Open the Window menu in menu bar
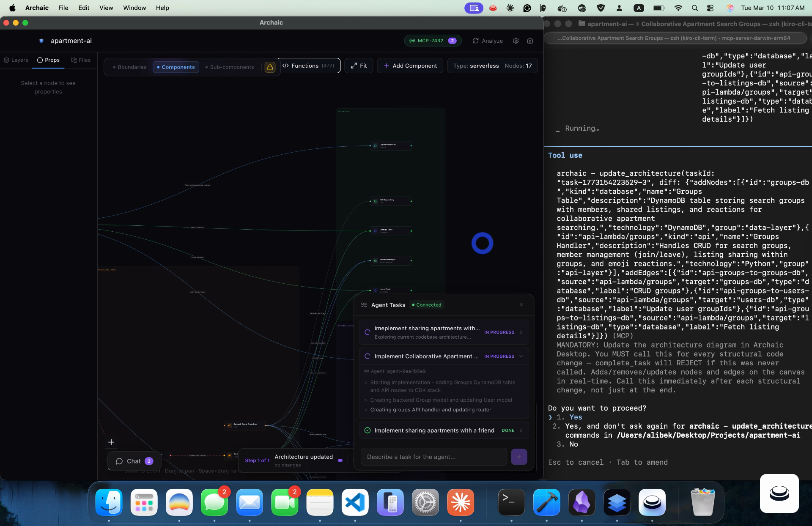 134,8
